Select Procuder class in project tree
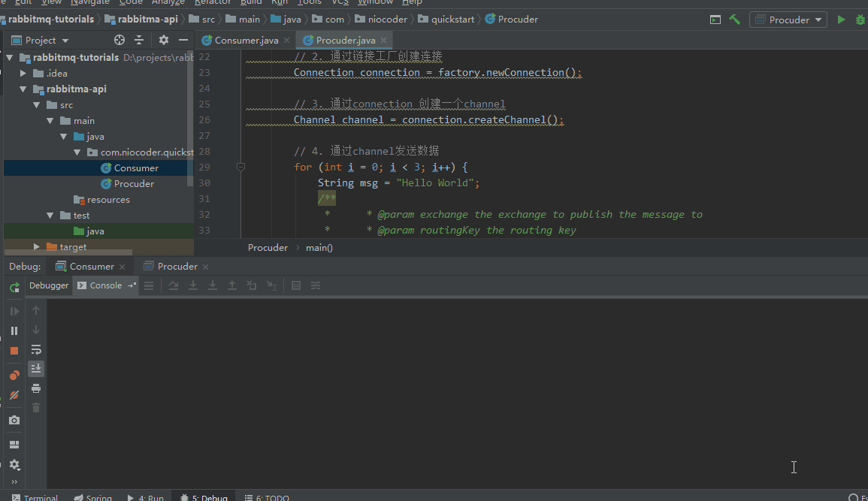This screenshot has width=868, height=501. (x=134, y=184)
